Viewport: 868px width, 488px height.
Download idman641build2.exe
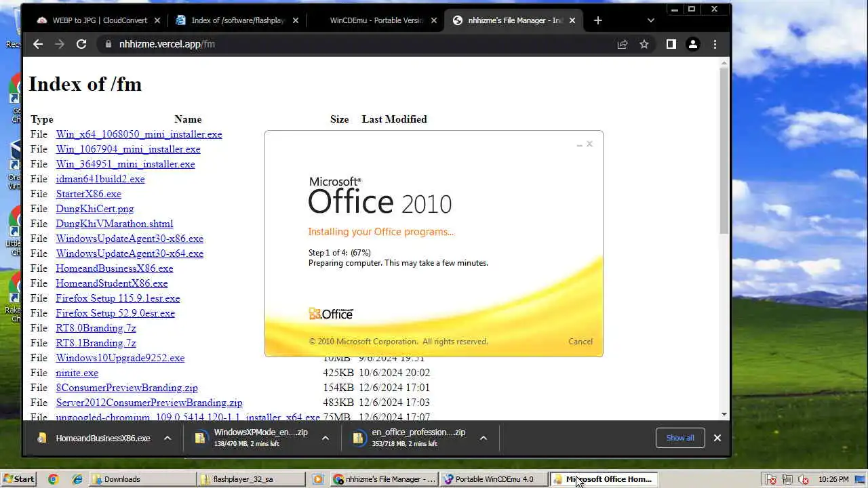pyautogui.click(x=100, y=179)
